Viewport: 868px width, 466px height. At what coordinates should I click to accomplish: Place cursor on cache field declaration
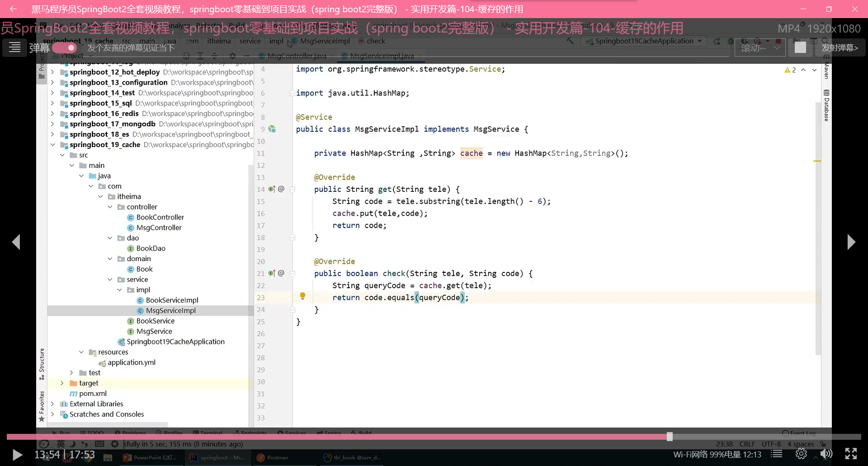point(471,153)
